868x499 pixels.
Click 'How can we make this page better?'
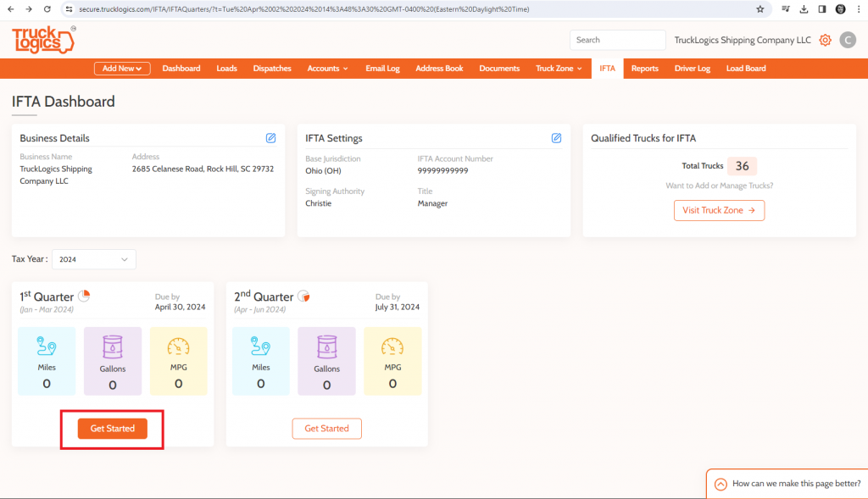coord(797,484)
